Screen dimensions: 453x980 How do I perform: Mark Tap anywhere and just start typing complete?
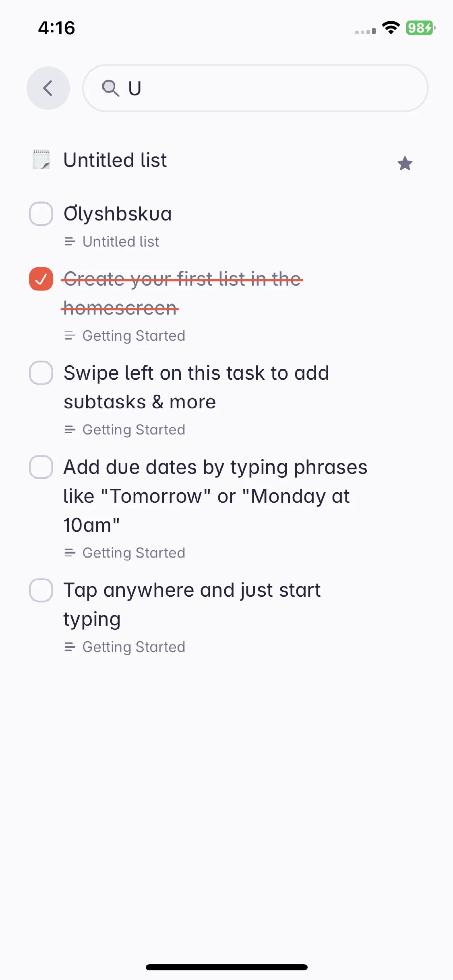click(x=41, y=590)
